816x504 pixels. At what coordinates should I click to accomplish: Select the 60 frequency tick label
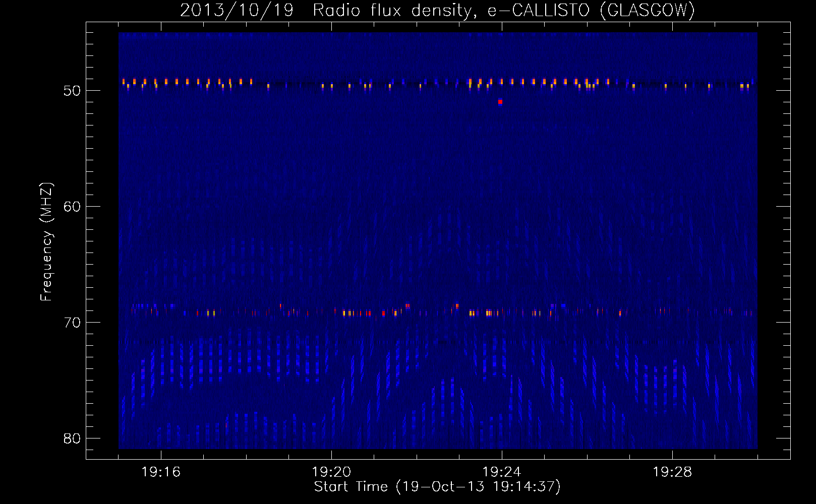tap(72, 207)
